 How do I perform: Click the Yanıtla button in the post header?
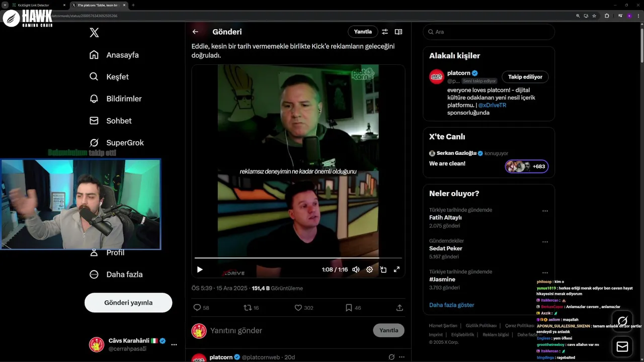click(363, 32)
